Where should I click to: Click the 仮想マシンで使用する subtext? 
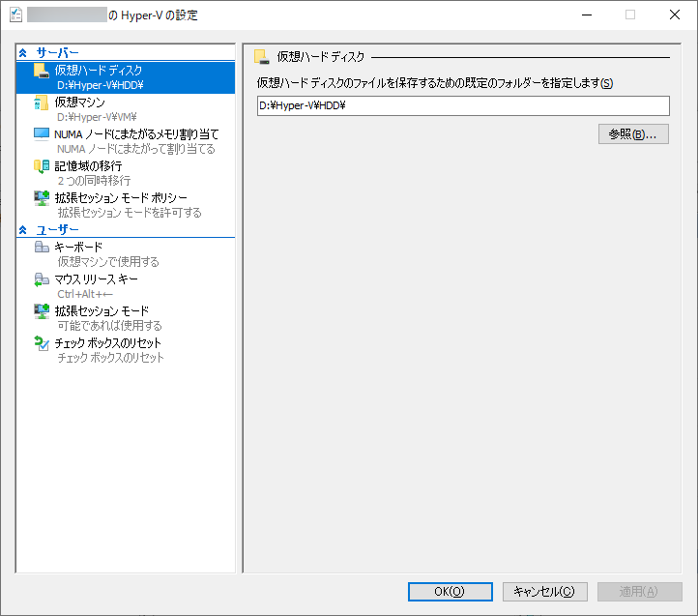pyautogui.click(x=108, y=262)
